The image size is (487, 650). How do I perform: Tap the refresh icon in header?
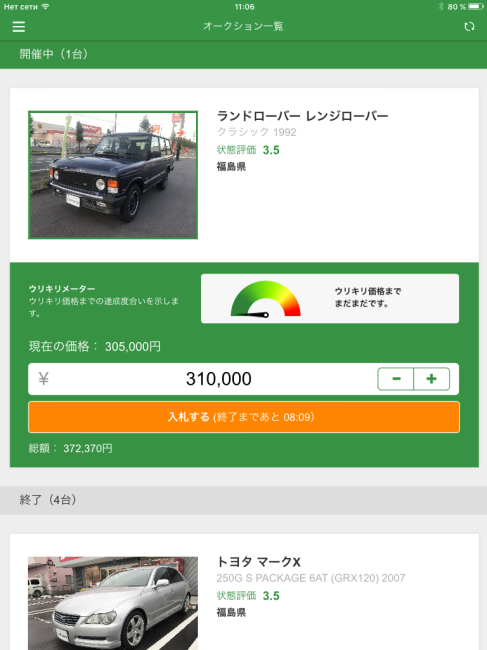pos(469,27)
